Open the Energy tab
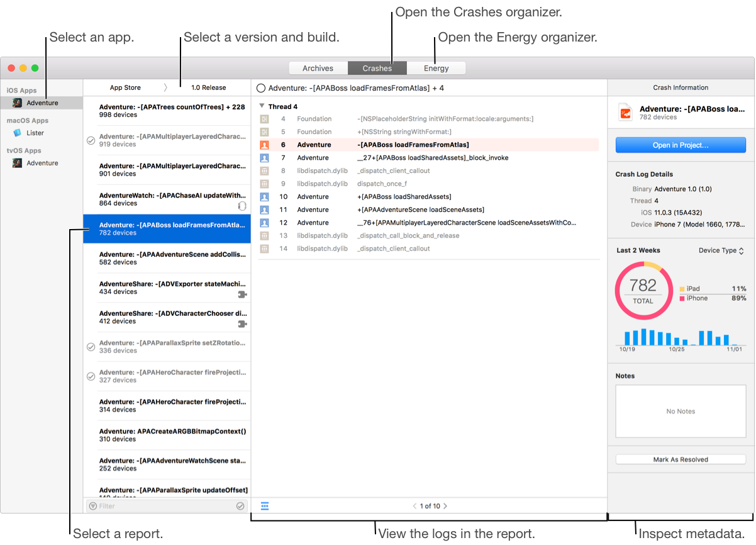Image resolution: width=756 pixels, height=545 pixels. (436, 68)
